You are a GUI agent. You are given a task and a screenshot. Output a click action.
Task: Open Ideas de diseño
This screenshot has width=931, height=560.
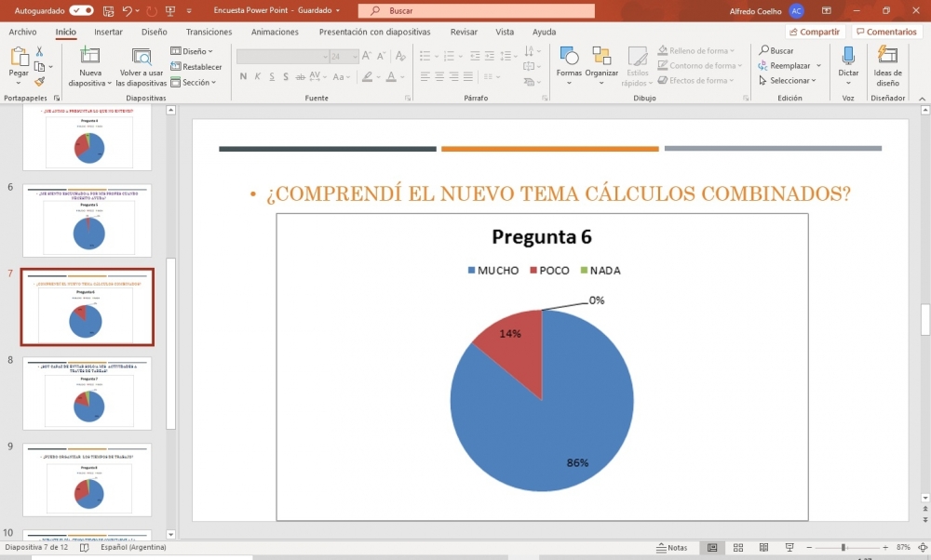pos(887,66)
